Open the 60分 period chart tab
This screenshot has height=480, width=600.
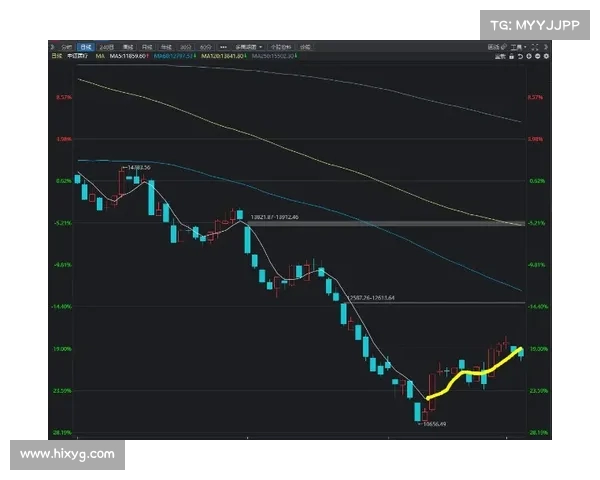(x=206, y=46)
